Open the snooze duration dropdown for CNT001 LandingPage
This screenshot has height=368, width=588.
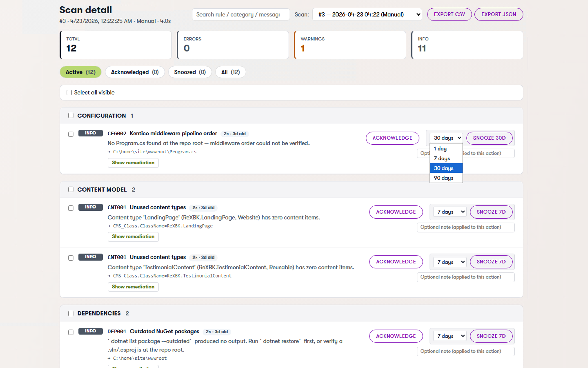point(449,212)
